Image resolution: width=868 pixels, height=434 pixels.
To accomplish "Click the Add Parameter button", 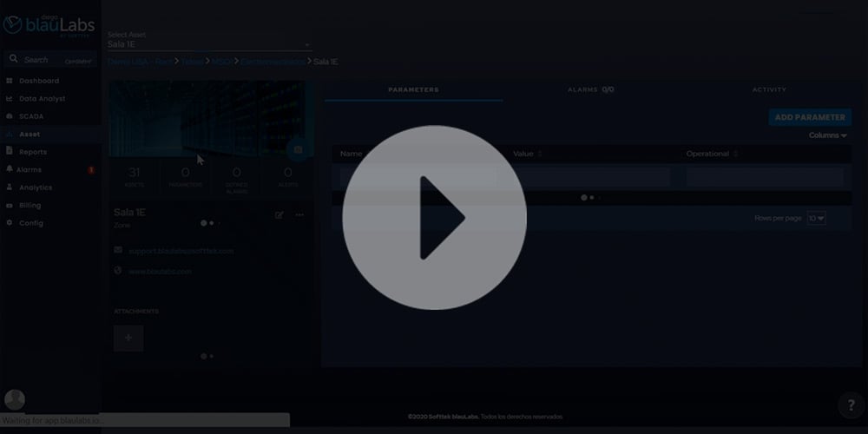I will tap(809, 117).
